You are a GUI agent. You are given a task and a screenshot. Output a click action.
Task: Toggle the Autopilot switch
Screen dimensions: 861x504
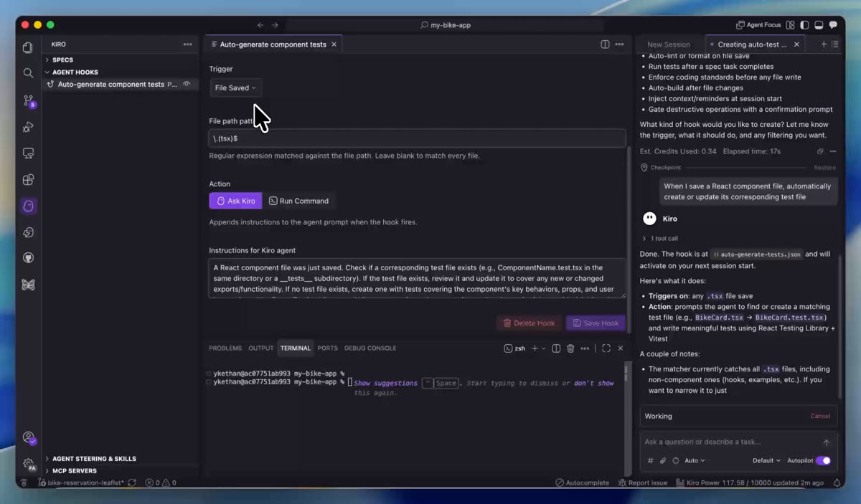(823, 460)
